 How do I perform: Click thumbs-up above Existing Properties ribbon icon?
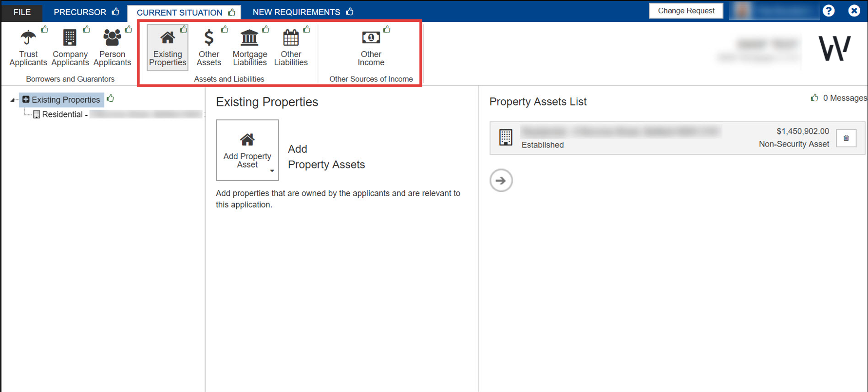click(184, 30)
